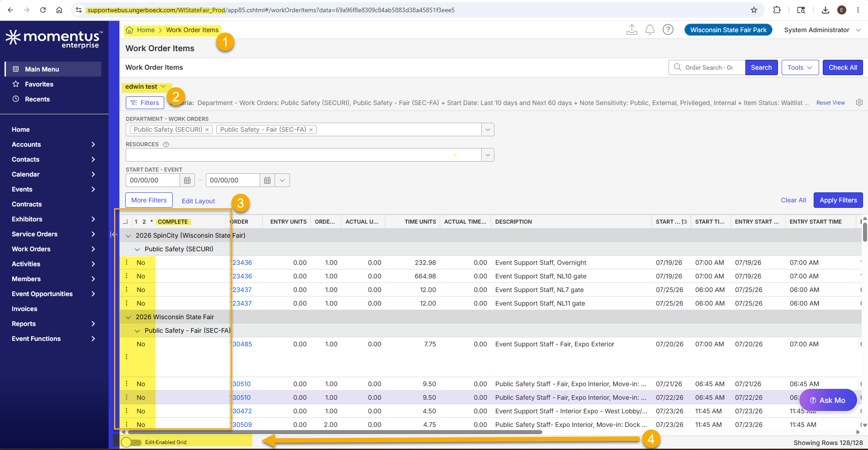This screenshot has height=450, width=868.
Task: Open Recents in sidebar
Action: [x=53, y=99]
